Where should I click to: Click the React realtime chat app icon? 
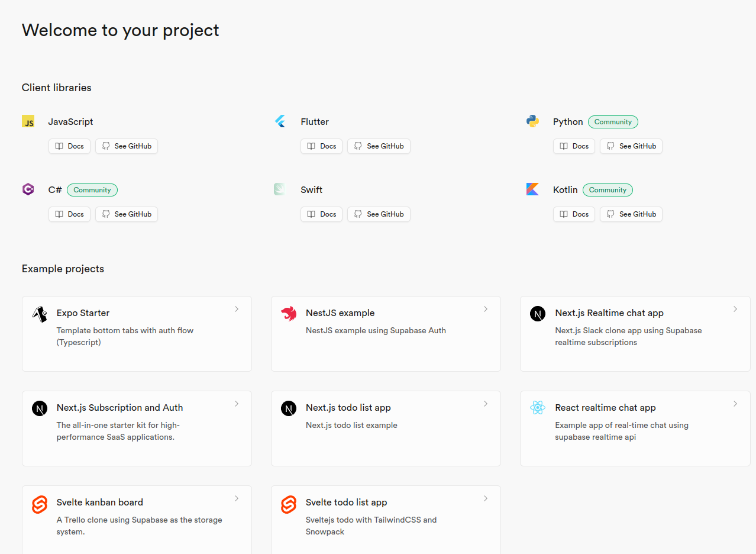point(538,408)
